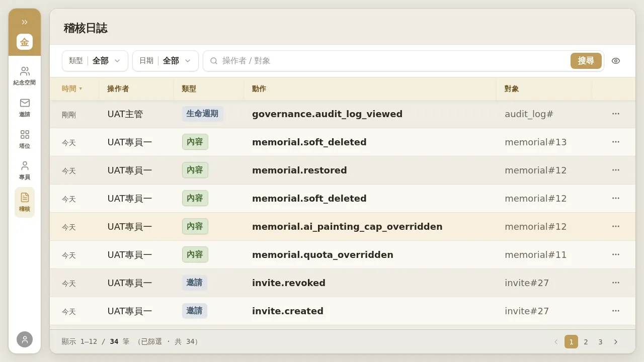
Task: Click the 金 logo badge
Action: tap(25, 42)
